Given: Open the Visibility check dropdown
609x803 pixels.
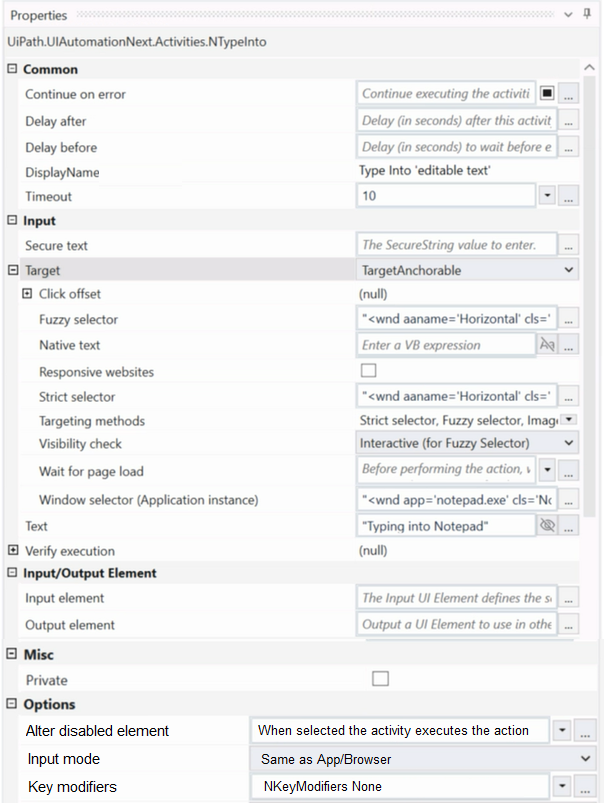Looking at the screenshot, I should click(467, 443).
